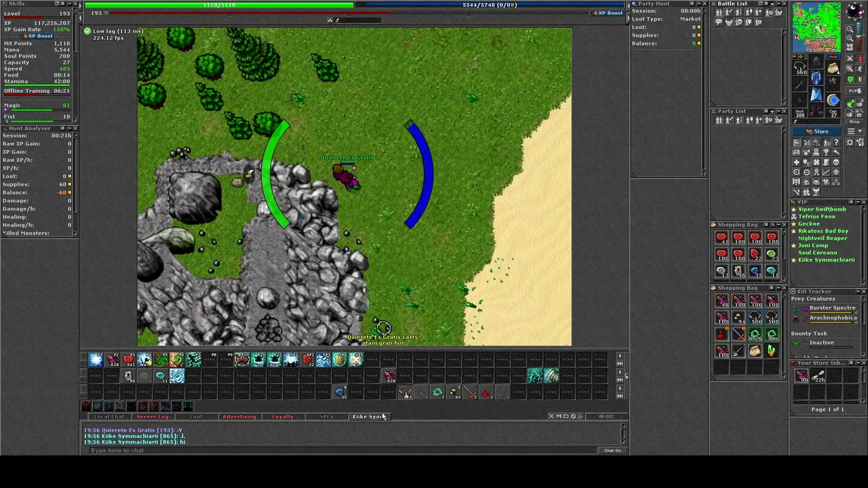Open the help question mark icon
Screen dimensions: 868x488
(836, 142)
